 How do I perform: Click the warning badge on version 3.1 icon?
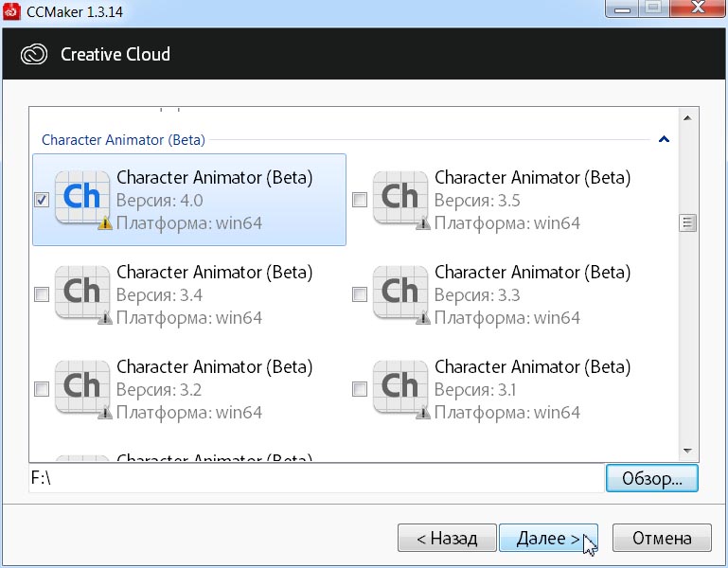tap(423, 413)
